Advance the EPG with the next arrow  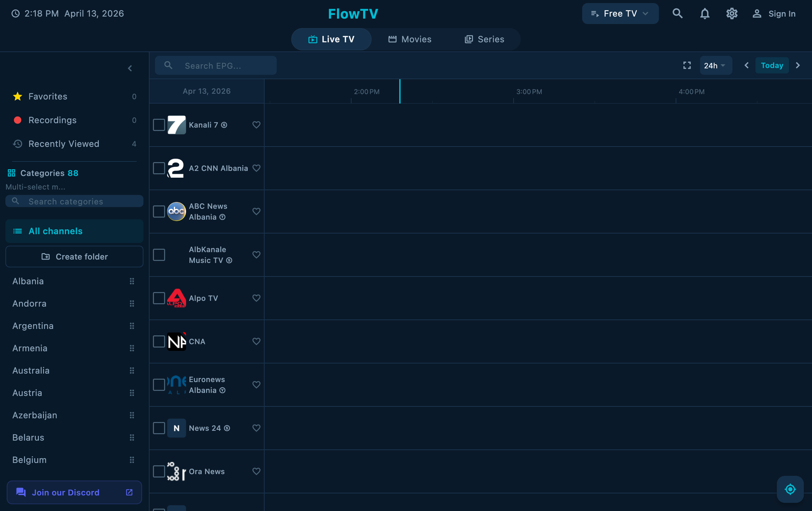pyautogui.click(x=798, y=65)
